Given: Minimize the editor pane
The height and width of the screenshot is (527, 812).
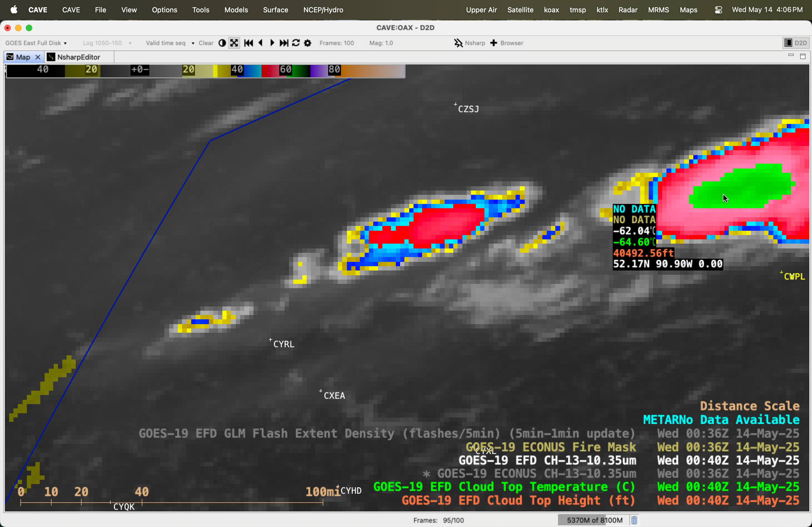Looking at the screenshot, I should (791, 55).
